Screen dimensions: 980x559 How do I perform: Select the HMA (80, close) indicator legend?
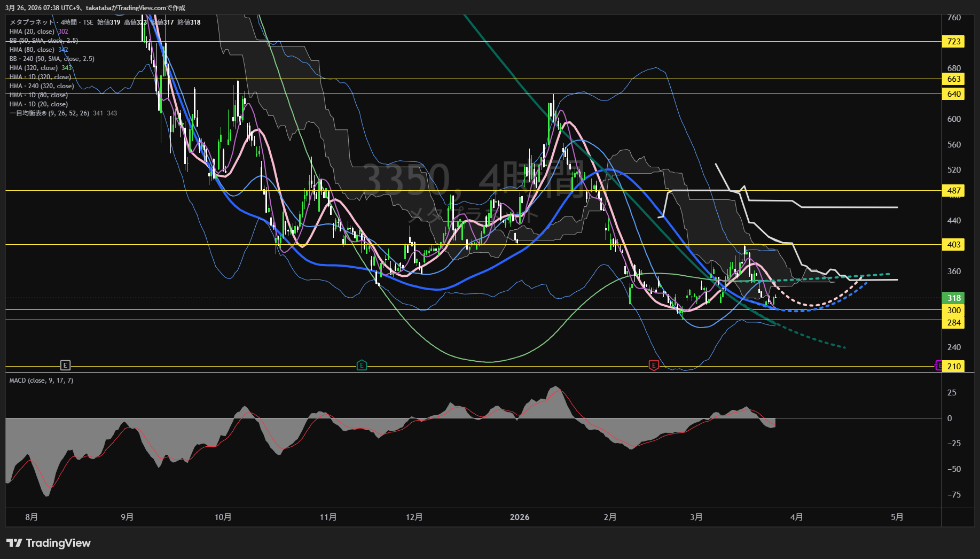[32, 50]
